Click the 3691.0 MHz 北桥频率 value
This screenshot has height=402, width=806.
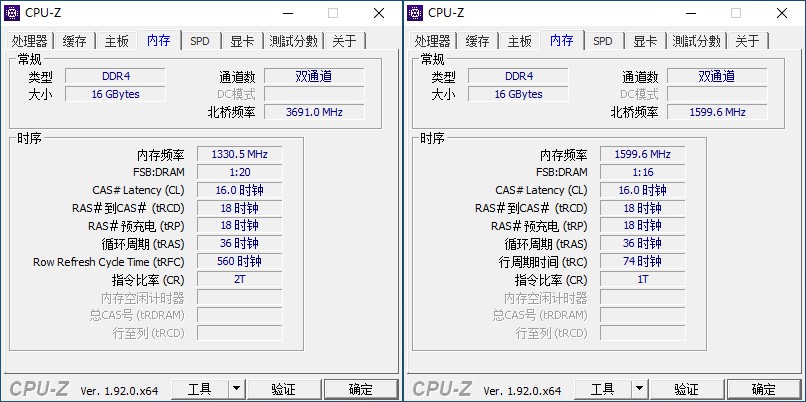click(314, 112)
